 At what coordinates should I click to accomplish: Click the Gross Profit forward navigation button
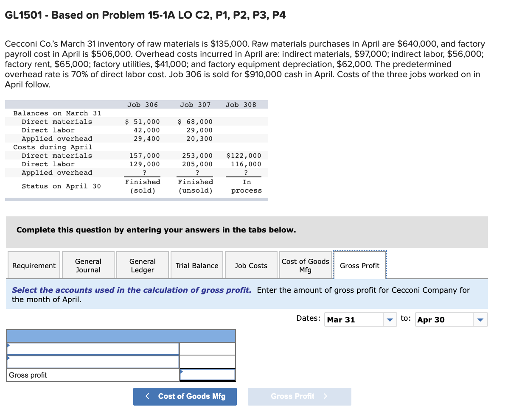tap(299, 396)
